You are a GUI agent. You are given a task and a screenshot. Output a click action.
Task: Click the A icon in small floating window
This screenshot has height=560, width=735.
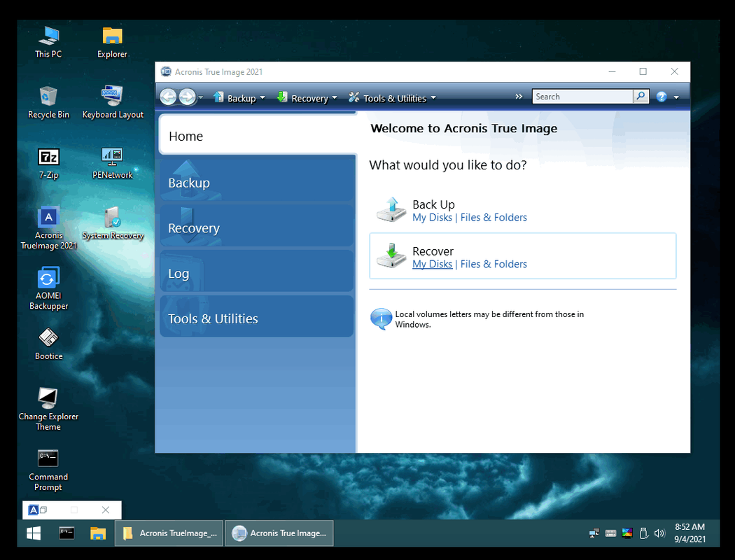pos(34,510)
